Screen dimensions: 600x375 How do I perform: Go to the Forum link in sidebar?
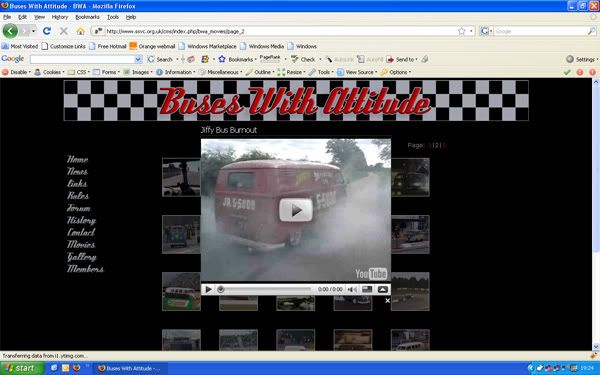pyautogui.click(x=79, y=208)
